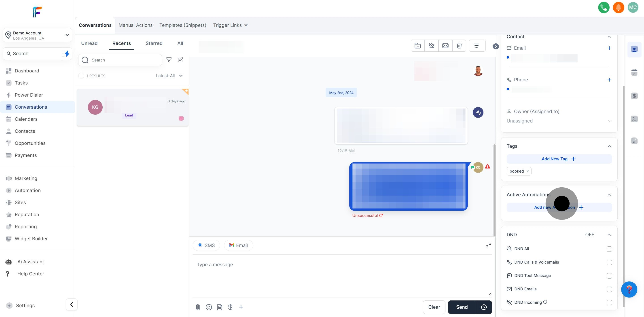Open the emoji picker in the composer
Viewport: 644px width, 317px height.
click(209, 307)
